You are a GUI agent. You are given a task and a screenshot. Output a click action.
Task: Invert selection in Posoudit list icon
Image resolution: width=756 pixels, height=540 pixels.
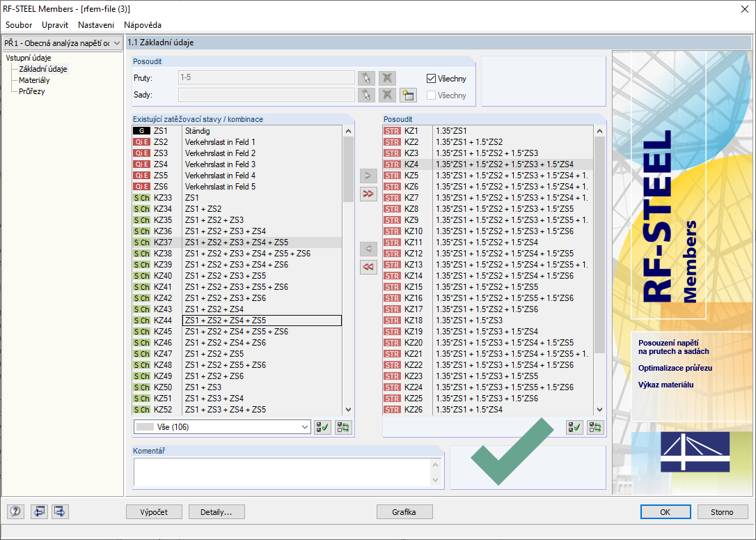tap(595, 427)
